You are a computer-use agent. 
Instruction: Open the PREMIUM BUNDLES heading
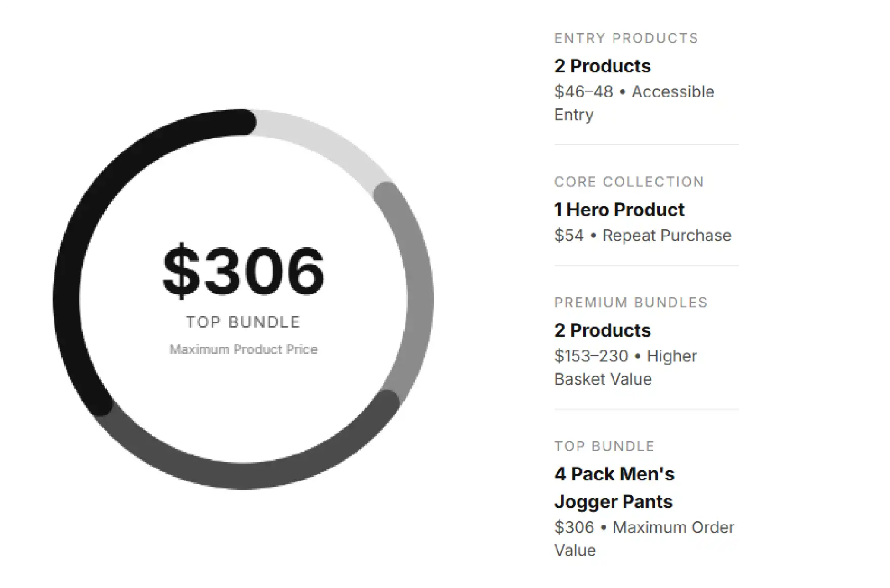pyautogui.click(x=631, y=303)
